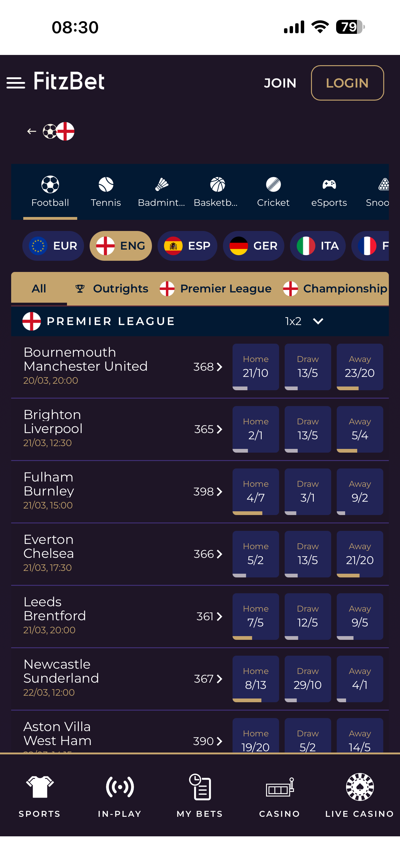Image resolution: width=400 pixels, height=868 pixels.
Task: Open the In-Play section
Action: tap(119, 796)
